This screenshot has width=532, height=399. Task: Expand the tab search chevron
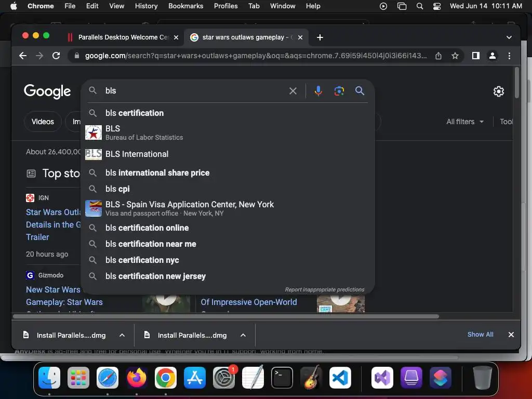509,37
